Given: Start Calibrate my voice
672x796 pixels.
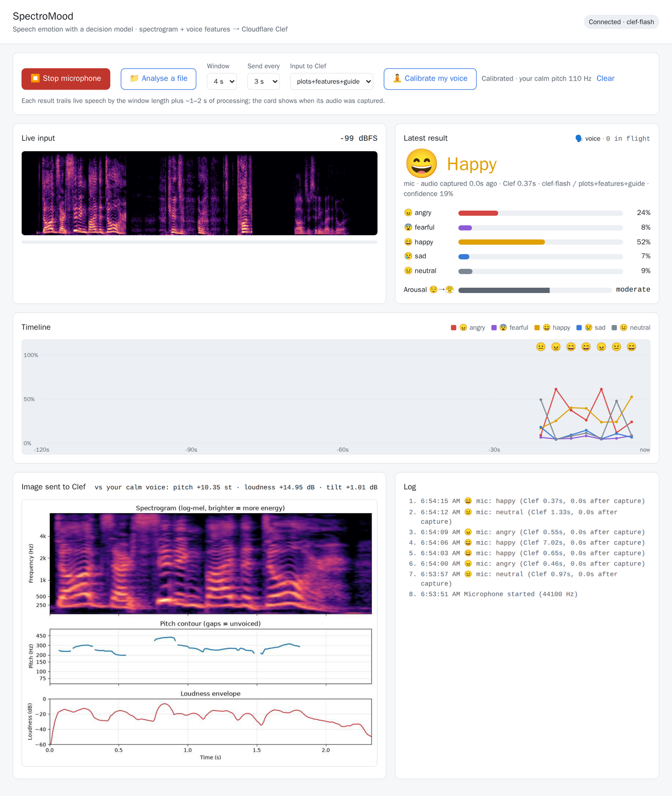Looking at the screenshot, I should point(430,79).
